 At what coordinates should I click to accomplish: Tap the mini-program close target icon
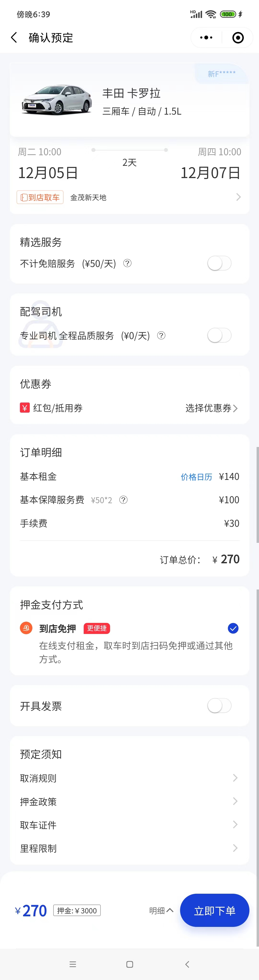pyautogui.click(x=238, y=38)
